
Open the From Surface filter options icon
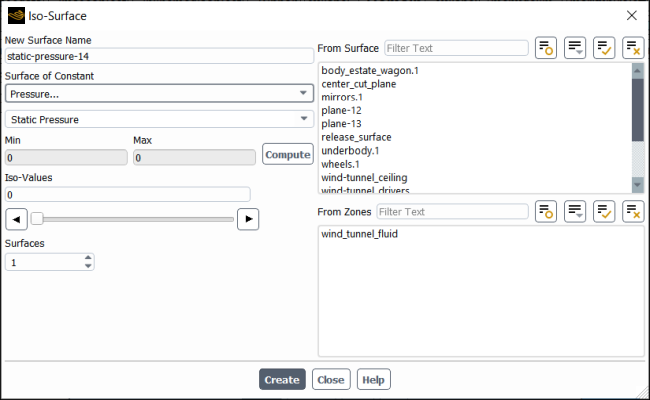[575, 48]
